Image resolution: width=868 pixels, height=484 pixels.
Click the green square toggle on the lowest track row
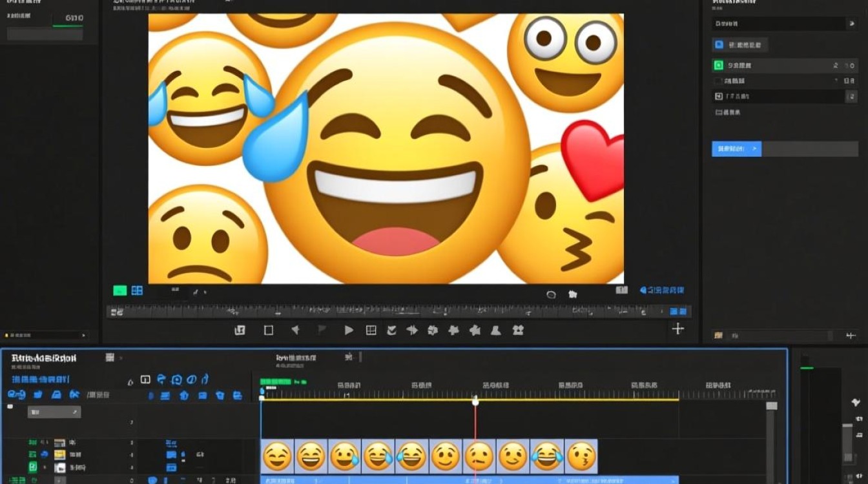coord(32,467)
